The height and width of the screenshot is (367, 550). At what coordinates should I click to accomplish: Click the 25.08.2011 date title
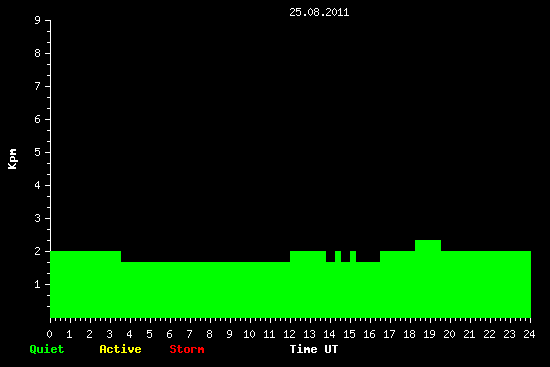click(319, 12)
